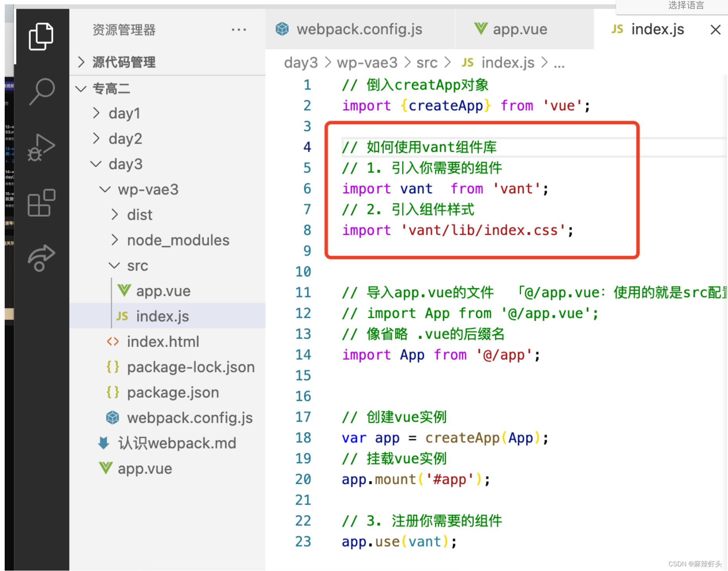The width and height of the screenshot is (728, 571).
Task: Open the Search view in activity bar
Action: (41, 92)
